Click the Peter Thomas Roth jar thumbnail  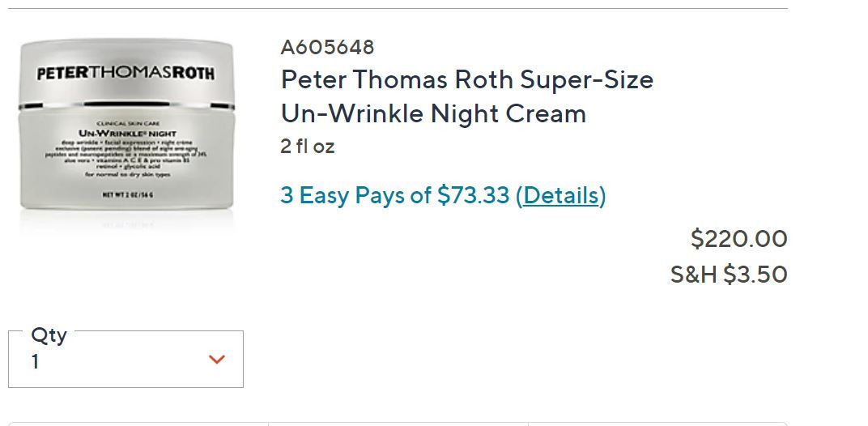pos(126,130)
